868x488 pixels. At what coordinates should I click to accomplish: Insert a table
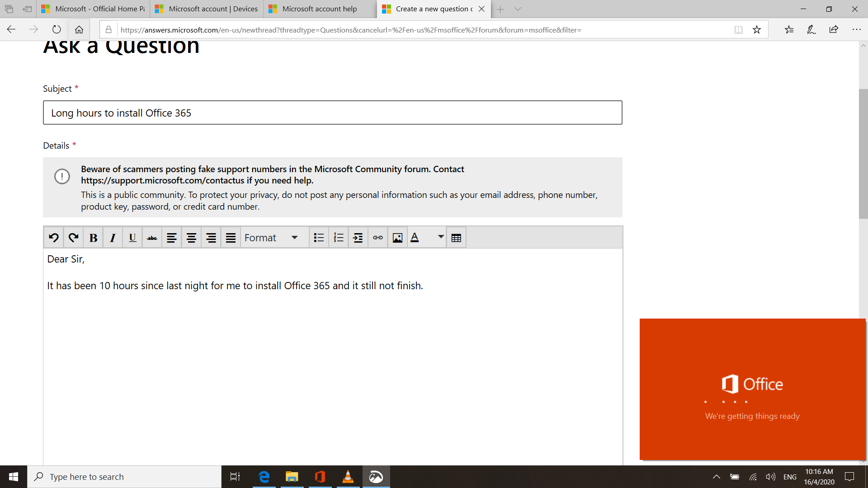coord(456,238)
